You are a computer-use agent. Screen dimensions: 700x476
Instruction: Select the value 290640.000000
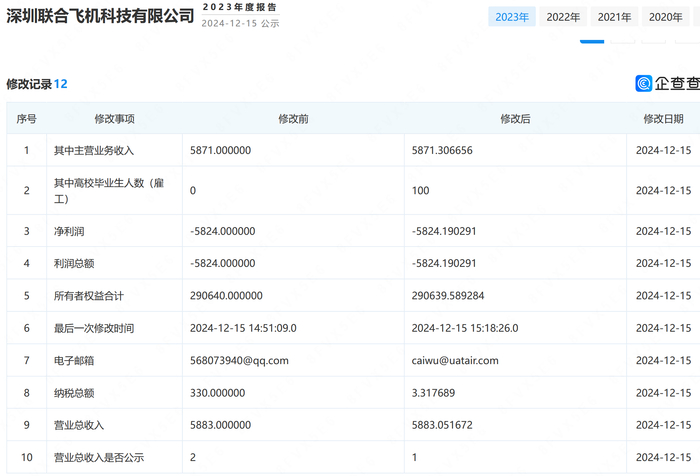pos(226,296)
